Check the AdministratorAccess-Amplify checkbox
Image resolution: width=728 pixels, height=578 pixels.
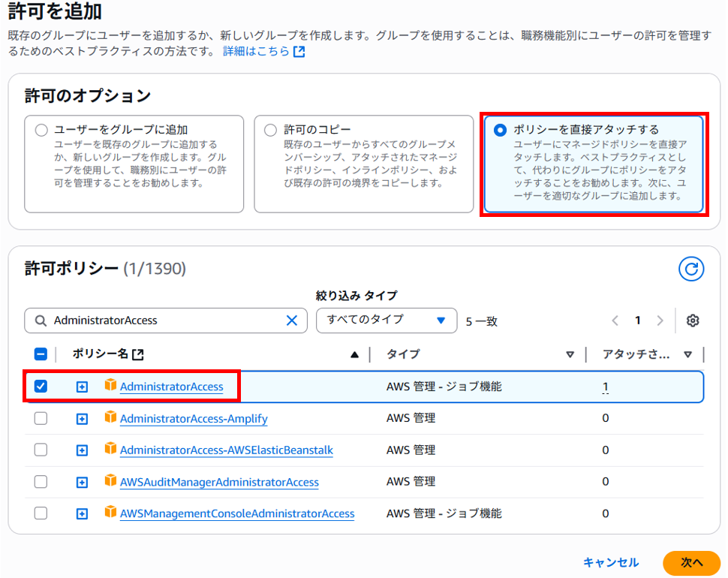(41, 418)
